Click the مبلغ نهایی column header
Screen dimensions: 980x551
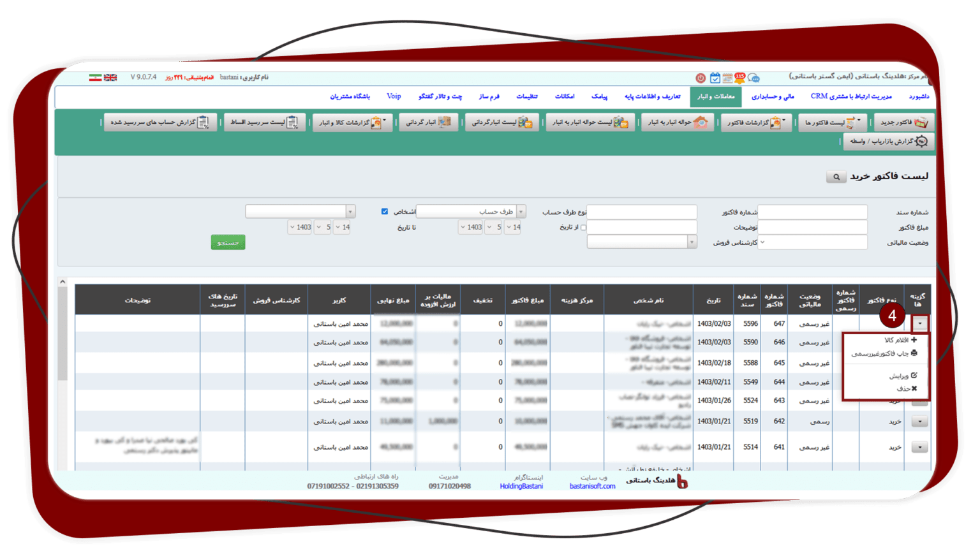pos(393,300)
